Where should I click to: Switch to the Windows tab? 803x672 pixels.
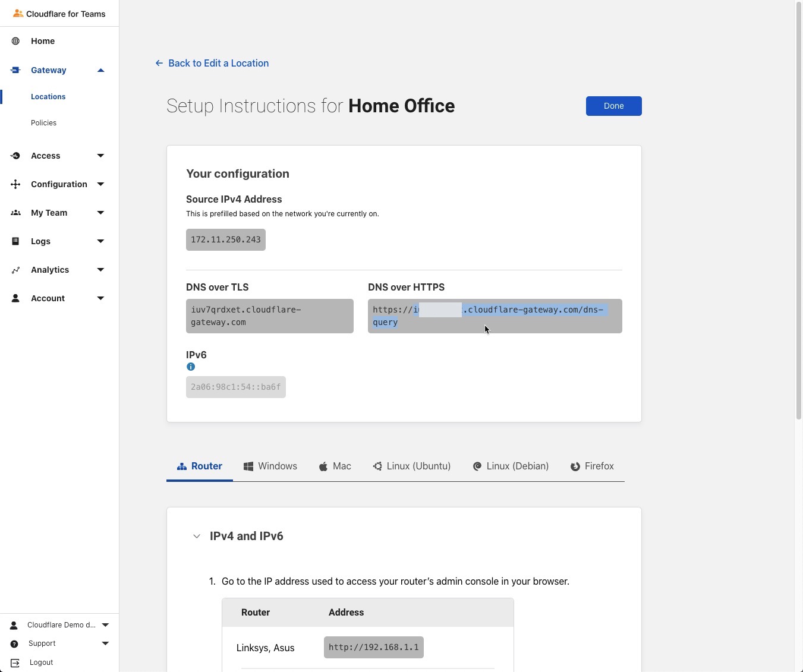coord(270,466)
